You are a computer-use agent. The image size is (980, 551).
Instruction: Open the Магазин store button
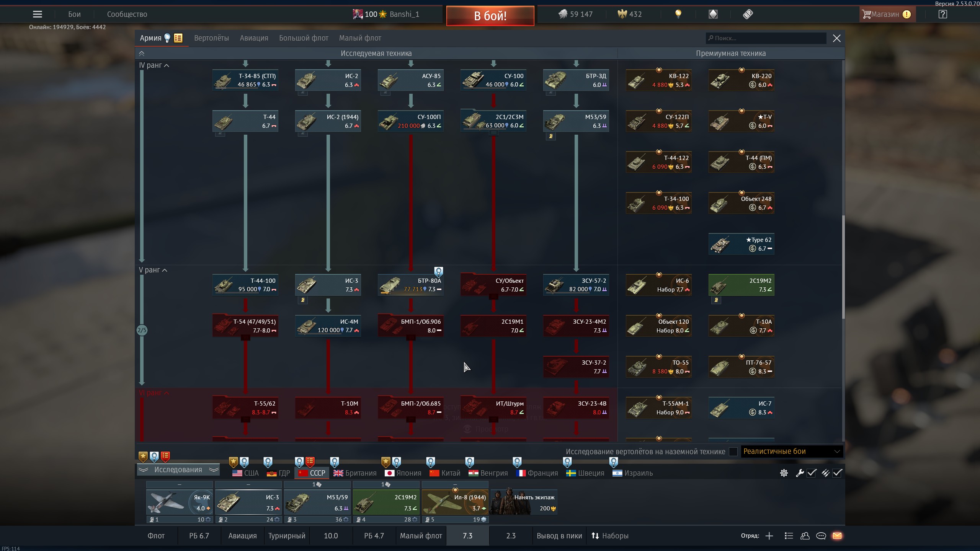885,15
